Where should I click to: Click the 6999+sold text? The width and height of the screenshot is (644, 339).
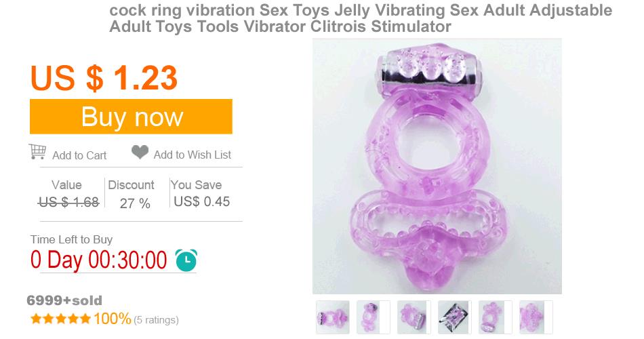click(x=64, y=300)
